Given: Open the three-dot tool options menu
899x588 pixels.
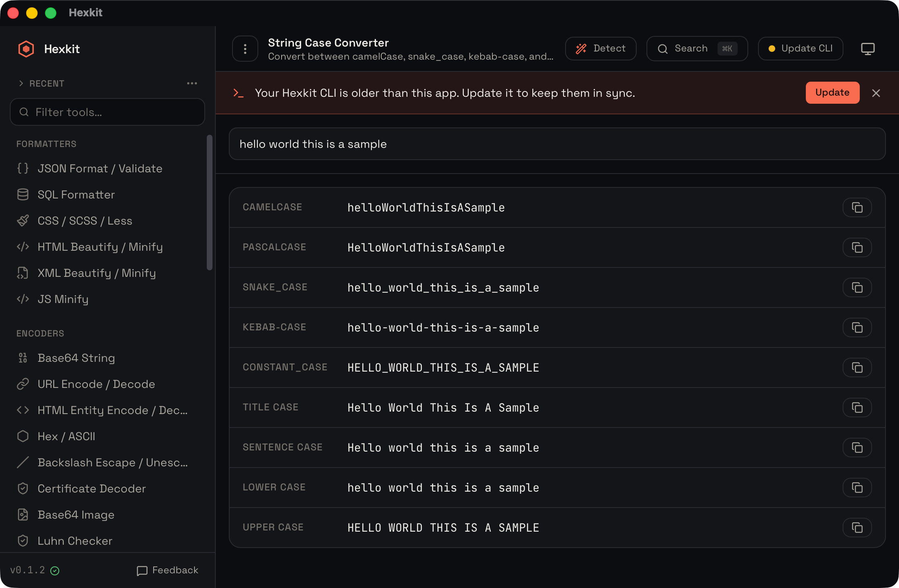Looking at the screenshot, I should click(x=245, y=49).
